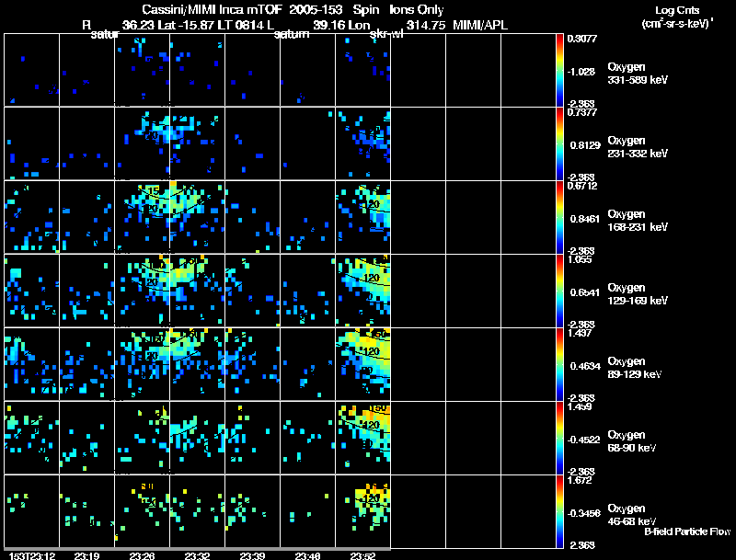736x560 pixels.
Task: Click the 'Oxygen 46-68 keV' label
Action: coord(631,515)
